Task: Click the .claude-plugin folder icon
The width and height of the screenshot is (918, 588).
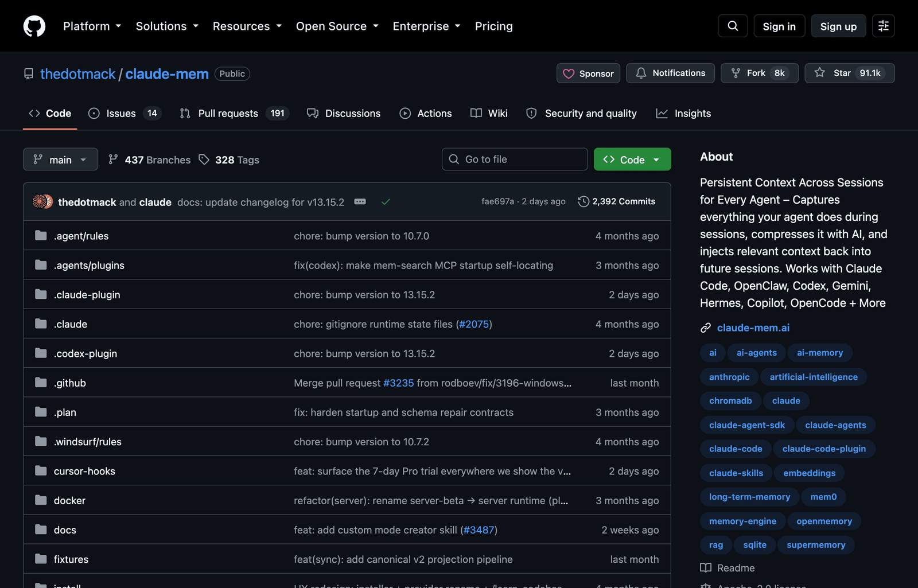Action: (41, 294)
